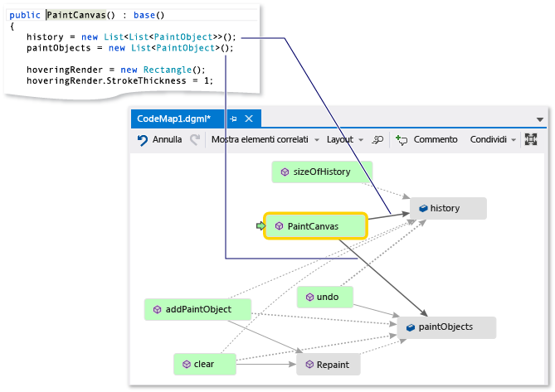This screenshot has width=555, height=392.
Task: Open Mostra elementi correlati menu
Action: pos(260,139)
